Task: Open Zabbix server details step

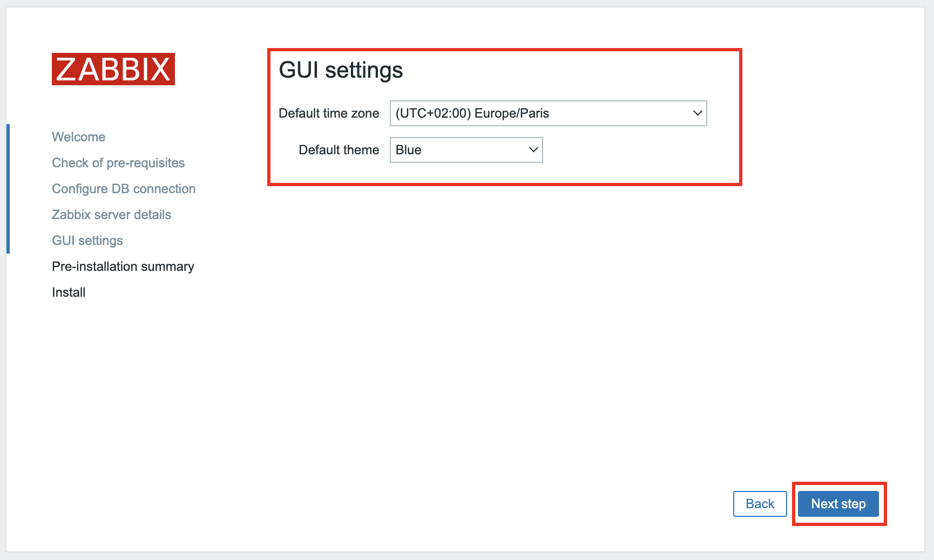Action: tap(111, 215)
